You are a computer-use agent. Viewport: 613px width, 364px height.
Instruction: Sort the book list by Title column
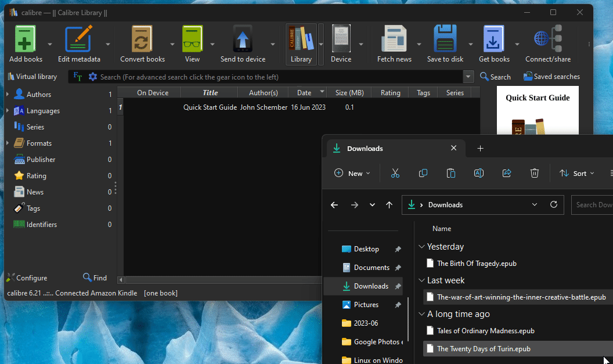pyautogui.click(x=210, y=93)
